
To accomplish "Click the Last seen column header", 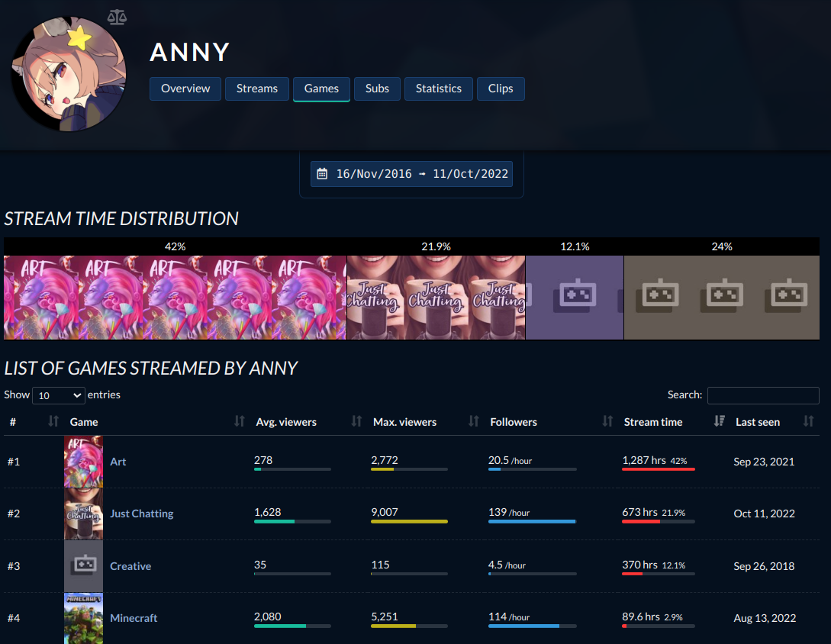I will (x=757, y=422).
